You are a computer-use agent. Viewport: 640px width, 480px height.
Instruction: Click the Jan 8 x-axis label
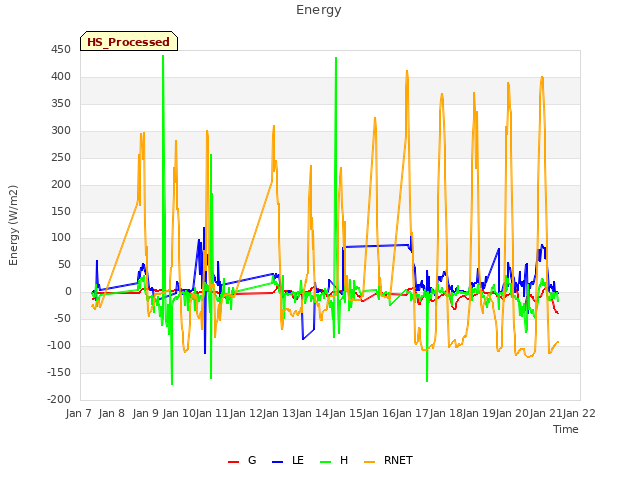(x=112, y=413)
